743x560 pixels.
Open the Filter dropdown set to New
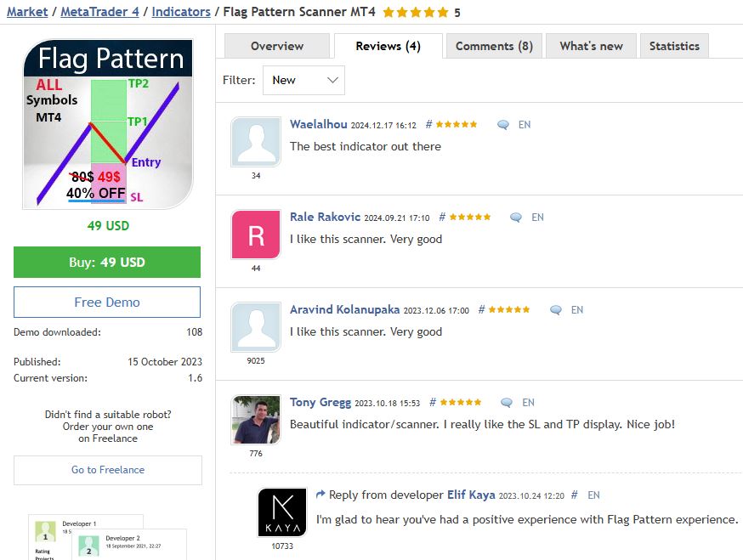(303, 80)
